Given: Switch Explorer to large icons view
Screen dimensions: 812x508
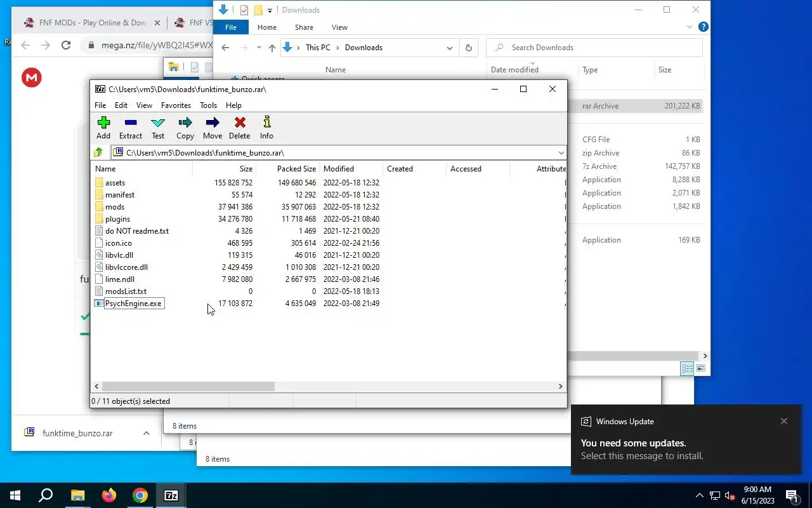Looking at the screenshot, I should (x=701, y=368).
